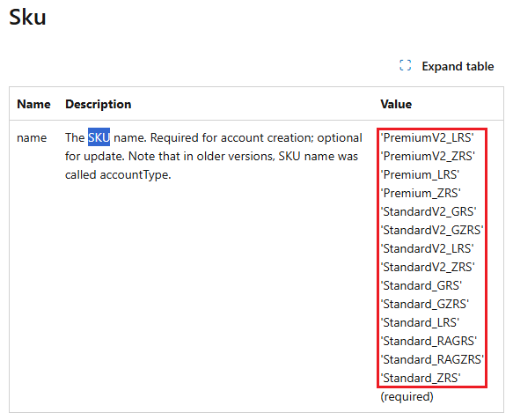Select the 'Standard_GRS' value
The height and width of the screenshot is (420, 513).
(x=421, y=286)
